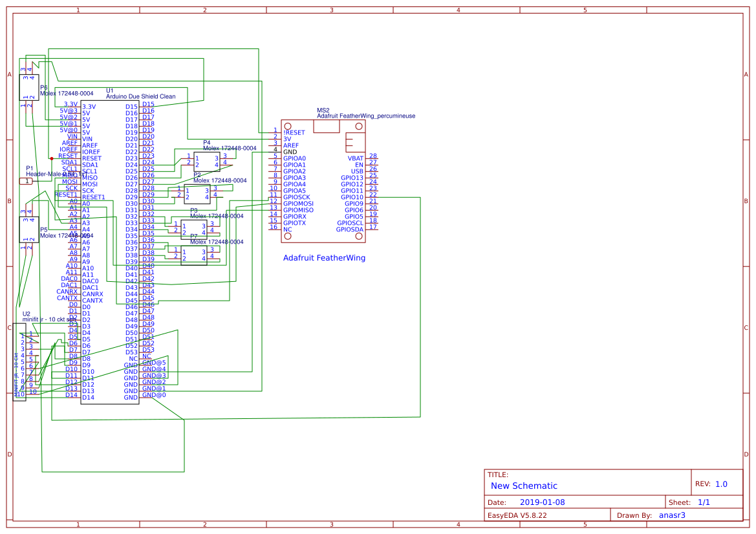This screenshot has height=534, width=756.
Task: Click the blue Adafruit FeatherWing text label
Action: coord(323,257)
